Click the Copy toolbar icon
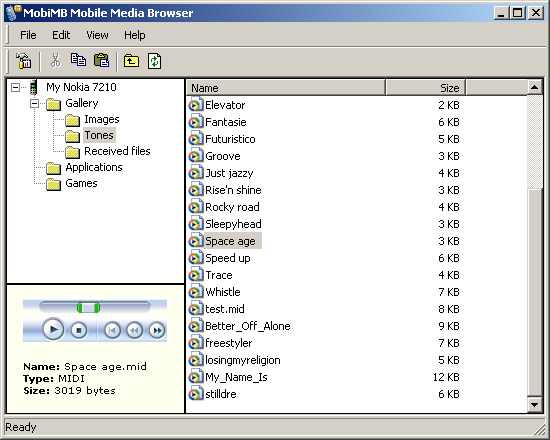Viewport: 550px width, 440px height. click(x=78, y=60)
